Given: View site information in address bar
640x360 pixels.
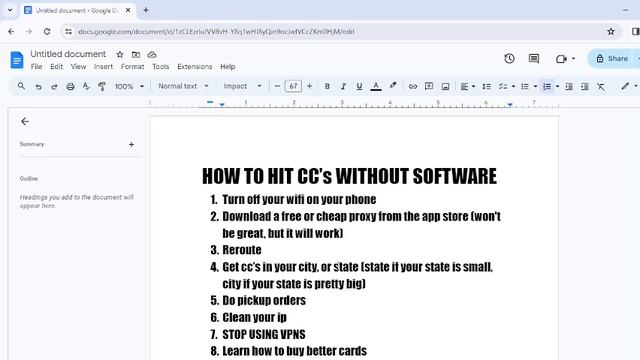Looking at the screenshot, I should coord(68,31).
